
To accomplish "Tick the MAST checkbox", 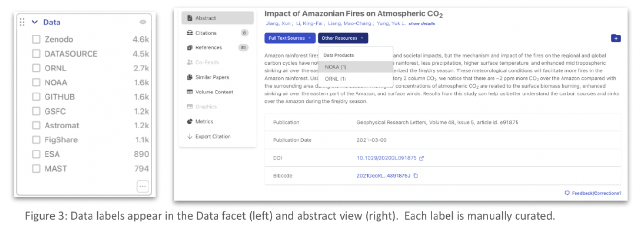I will [36, 169].
